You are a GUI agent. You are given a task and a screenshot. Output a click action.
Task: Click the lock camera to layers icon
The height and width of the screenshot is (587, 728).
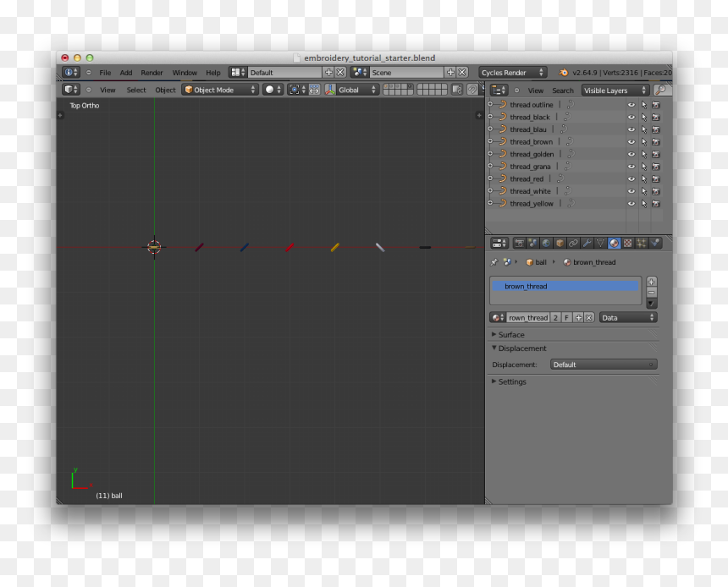pyautogui.click(x=457, y=90)
